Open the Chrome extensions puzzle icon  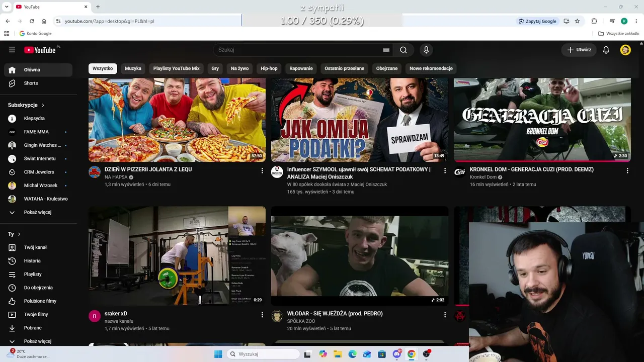(x=594, y=21)
